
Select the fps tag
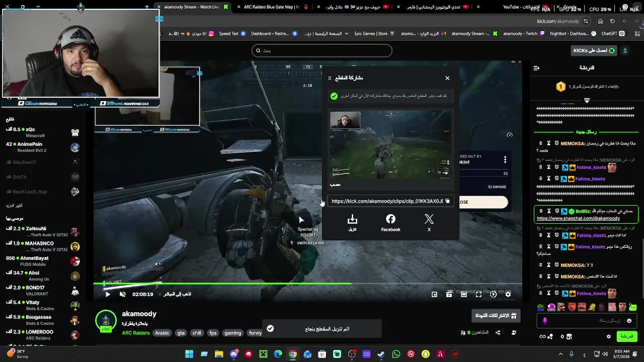(x=213, y=333)
